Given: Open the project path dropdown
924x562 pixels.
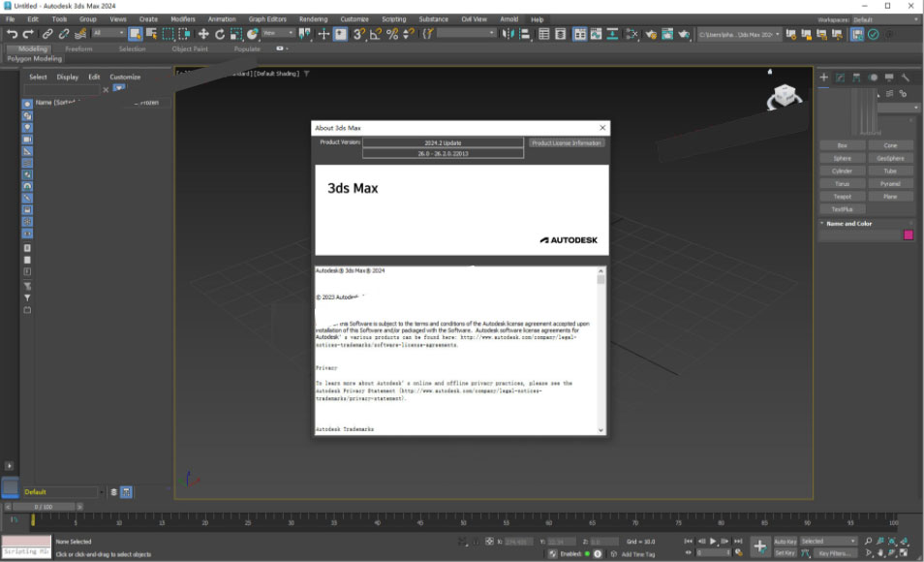Looking at the screenshot, I should [739, 34].
